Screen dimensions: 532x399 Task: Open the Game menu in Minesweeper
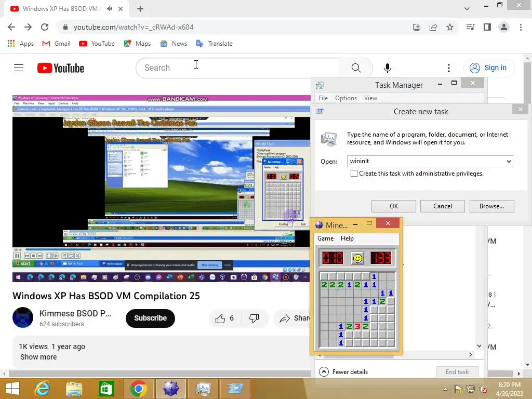(325, 238)
